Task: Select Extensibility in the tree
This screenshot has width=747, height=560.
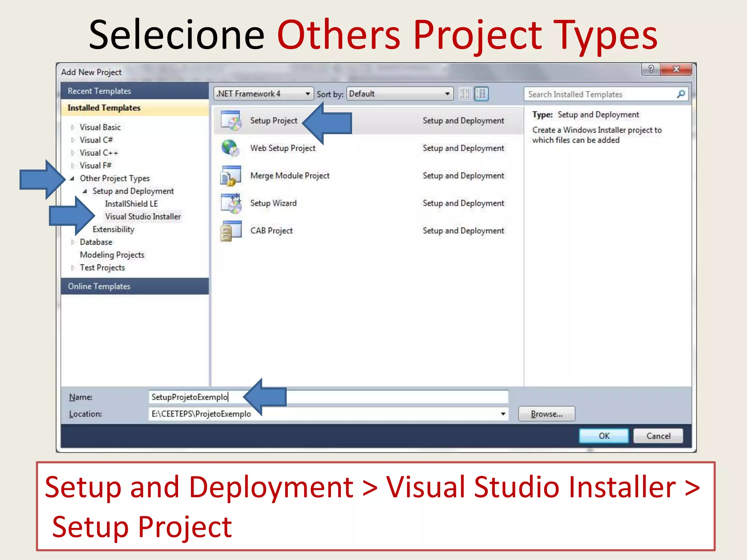Action: 113,229
